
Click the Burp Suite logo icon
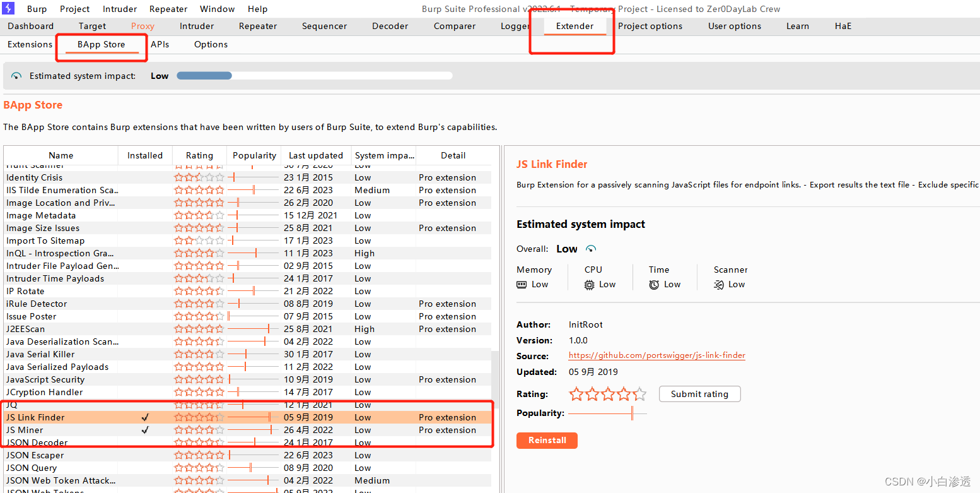click(8, 8)
